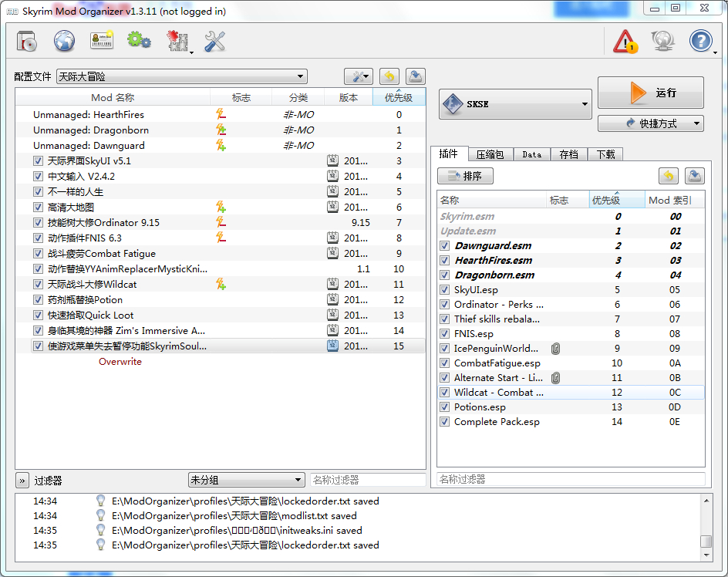728x577 pixels.
Task: Expand the 过滤器 filter panel arrow
Action: pyautogui.click(x=22, y=481)
